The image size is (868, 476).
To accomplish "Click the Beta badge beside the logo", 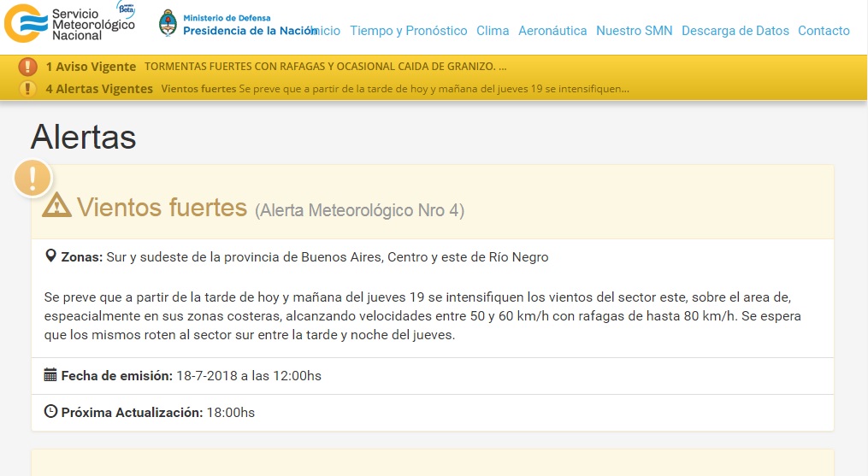I will point(127,8).
